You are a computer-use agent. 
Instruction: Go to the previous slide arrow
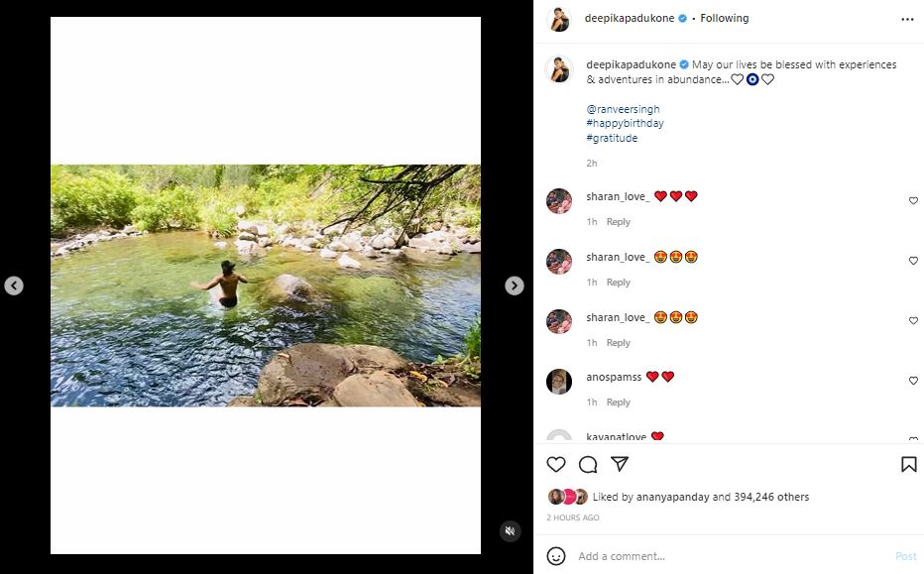pos(14,286)
